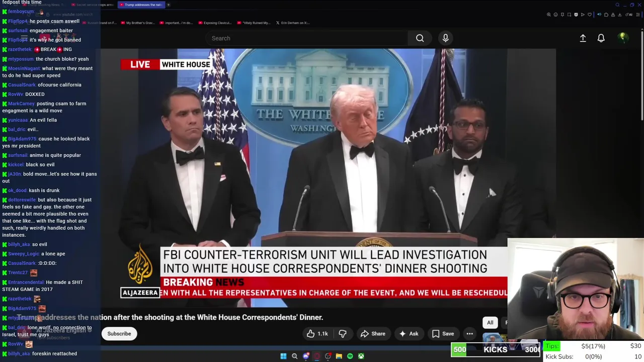This screenshot has height=362, width=644.
Task: Start voice search with the microphone icon
Action: pyautogui.click(x=445, y=38)
